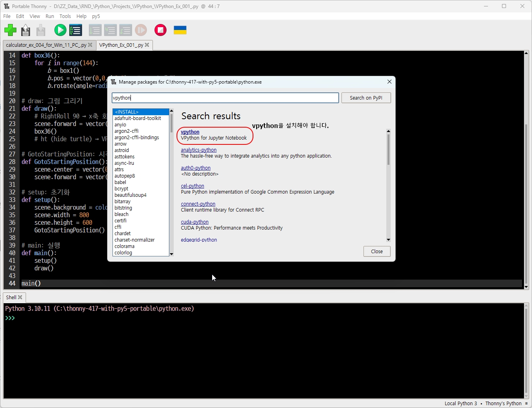
Task: Click the Save file toolbar icon
Action: tap(41, 30)
